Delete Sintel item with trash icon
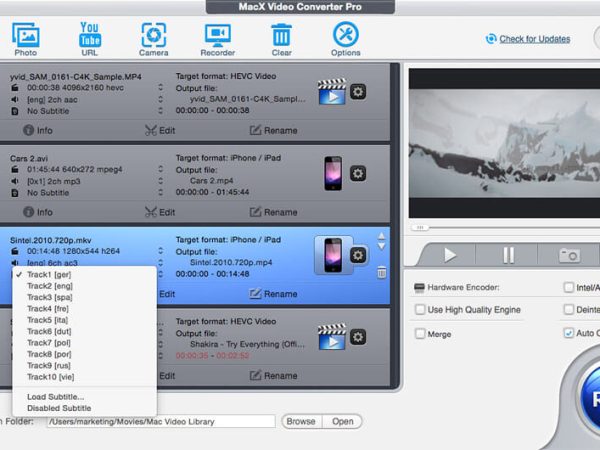 coord(382,272)
